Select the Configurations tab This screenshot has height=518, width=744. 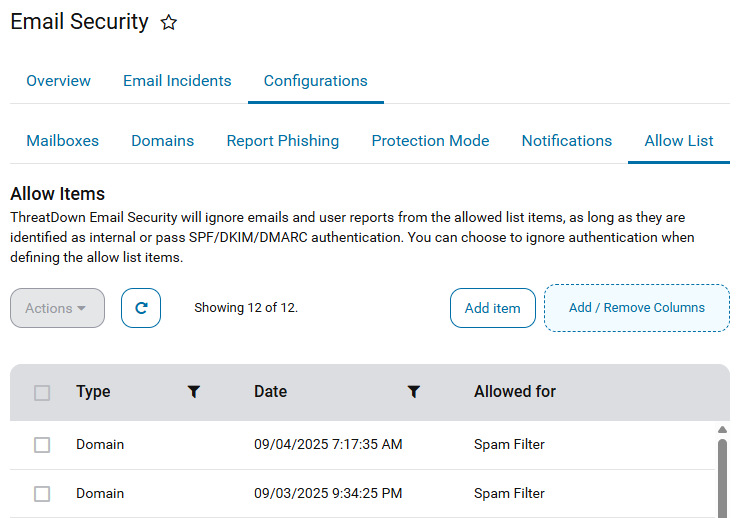pyautogui.click(x=316, y=81)
